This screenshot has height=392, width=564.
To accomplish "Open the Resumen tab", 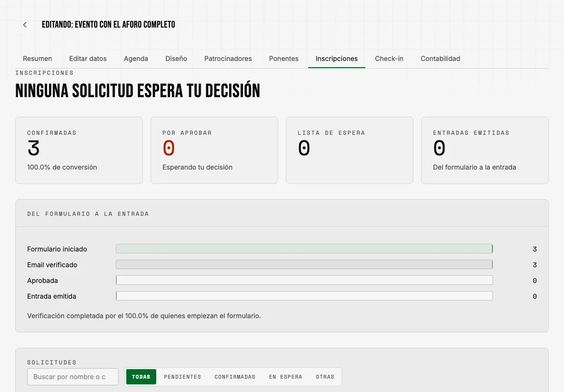I will click(x=38, y=59).
